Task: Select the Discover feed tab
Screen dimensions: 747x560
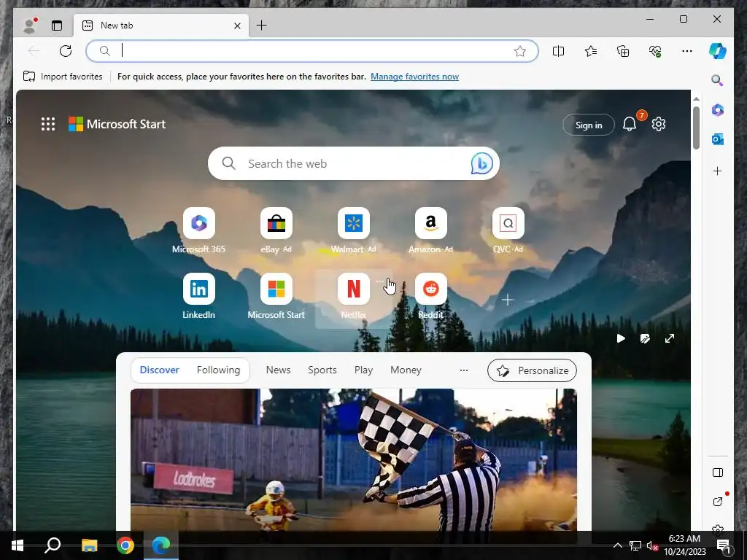Action: coord(159,370)
